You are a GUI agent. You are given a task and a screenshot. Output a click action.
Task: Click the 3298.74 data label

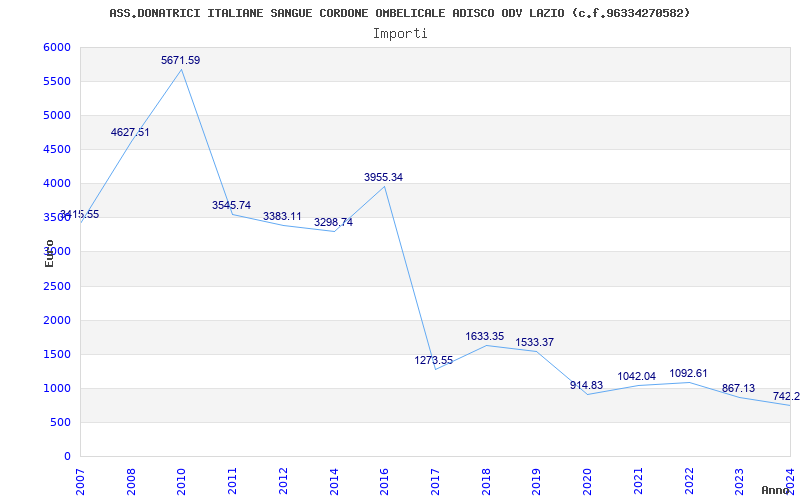(x=333, y=222)
